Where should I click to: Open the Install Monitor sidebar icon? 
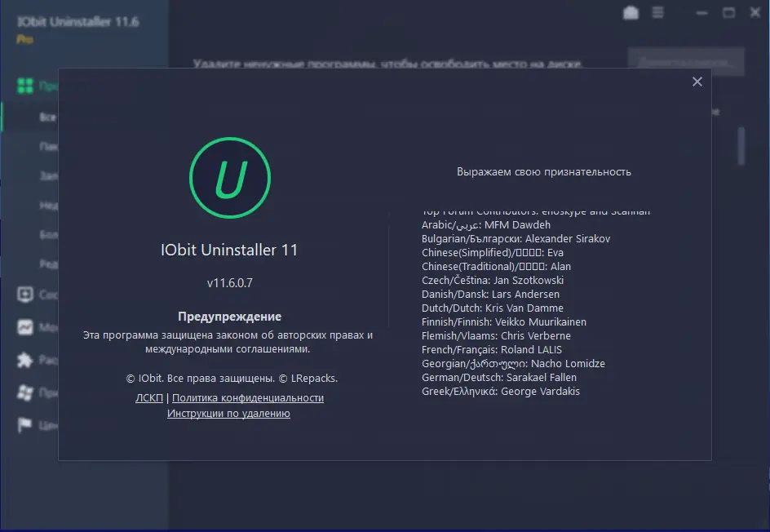25,327
